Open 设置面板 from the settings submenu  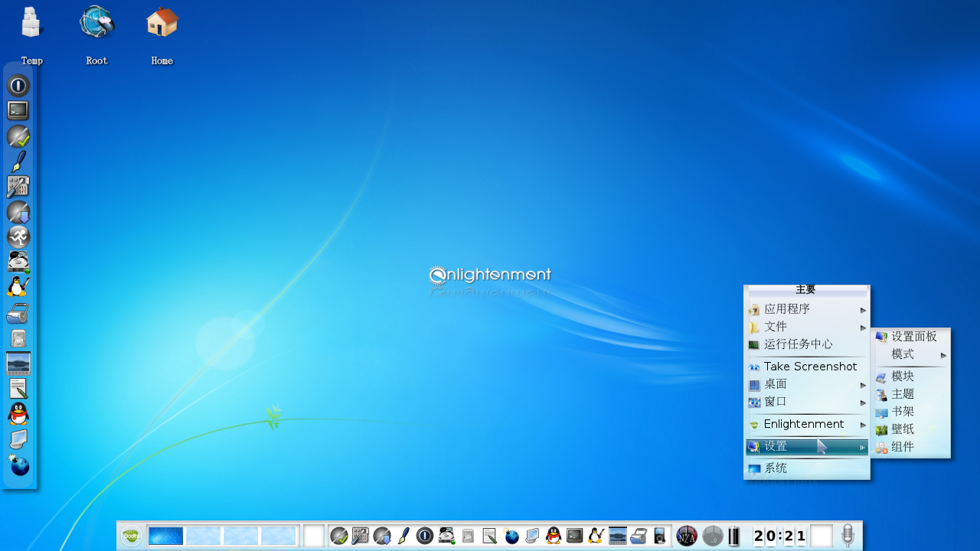coord(911,337)
